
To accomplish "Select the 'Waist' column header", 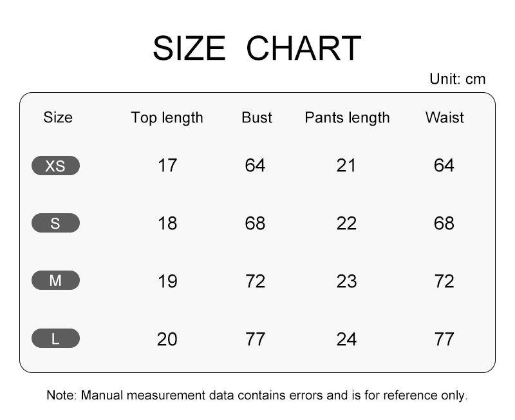I will pos(444,117).
